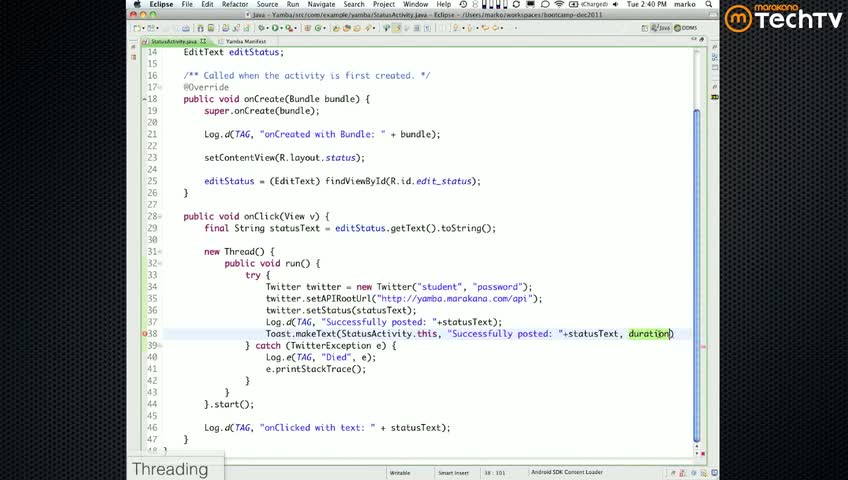Open the New file dropdown arrow
The image size is (848, 480).
(x=143, y=28)
